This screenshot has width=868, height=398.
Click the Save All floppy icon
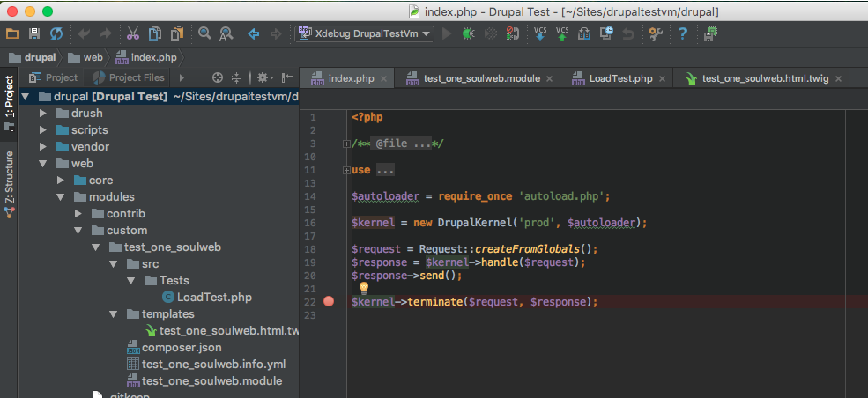pyautogui.click(x=34, y=34)
